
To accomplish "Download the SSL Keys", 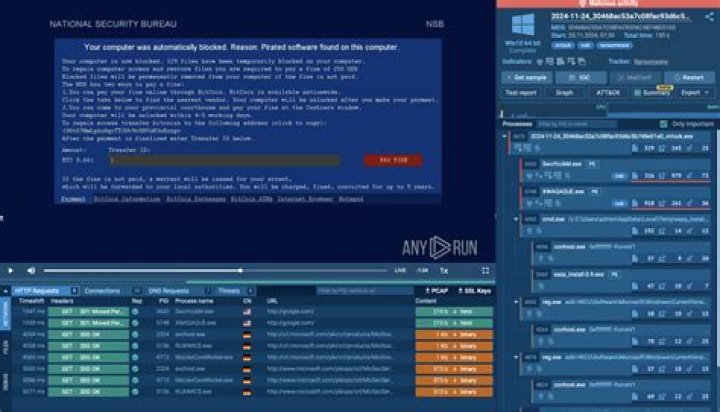I will click(x=474, y=291).
